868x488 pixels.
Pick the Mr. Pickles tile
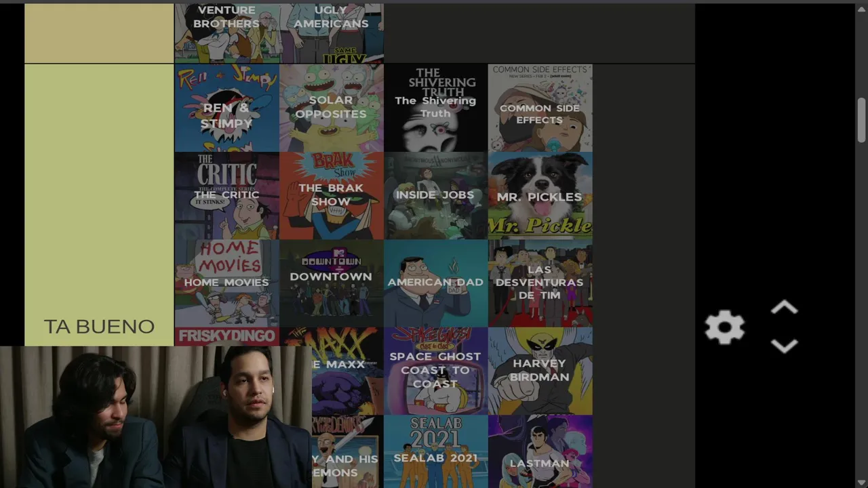point(540,196)
